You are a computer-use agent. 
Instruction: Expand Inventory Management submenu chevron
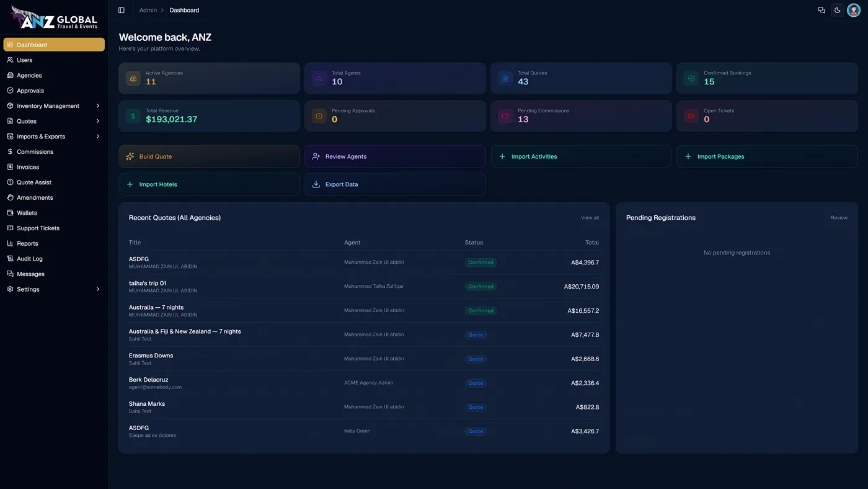[x=98, y=106]
